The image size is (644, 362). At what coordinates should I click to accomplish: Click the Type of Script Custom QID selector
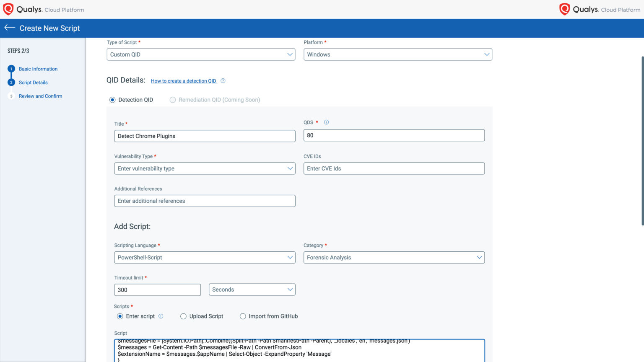201,54
